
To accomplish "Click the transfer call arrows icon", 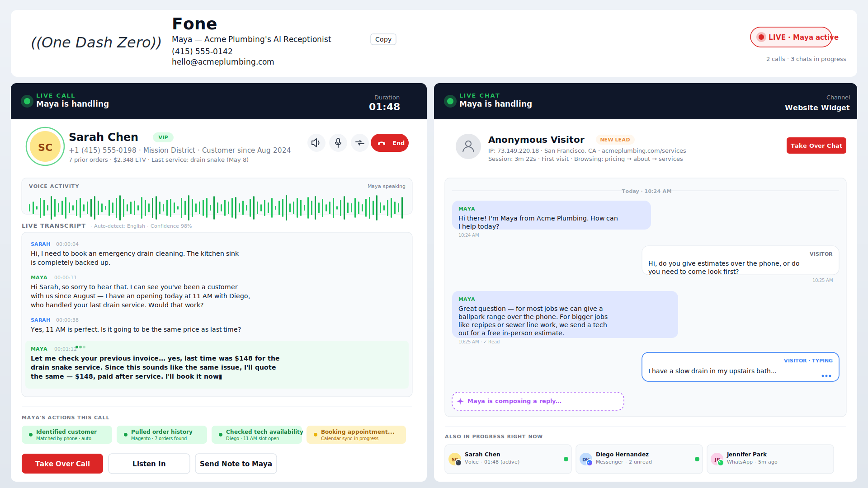I will pyautogui.click(x=359, y=143).
